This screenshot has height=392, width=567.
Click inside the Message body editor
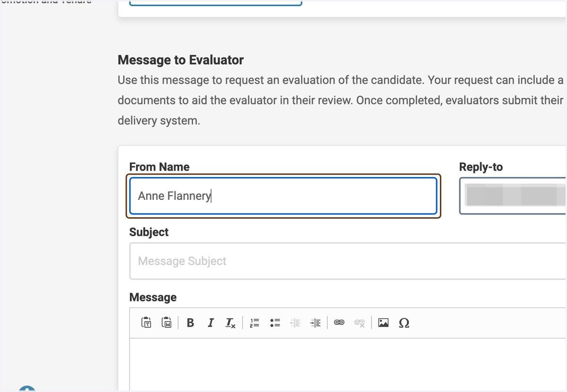(x=348, y=364)
